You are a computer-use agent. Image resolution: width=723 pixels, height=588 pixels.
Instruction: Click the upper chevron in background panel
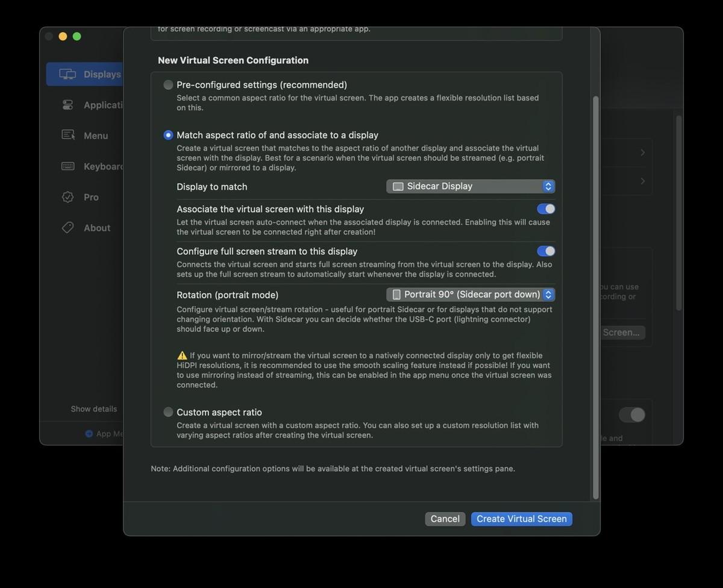pyautogui.click(x=643, y=152)
